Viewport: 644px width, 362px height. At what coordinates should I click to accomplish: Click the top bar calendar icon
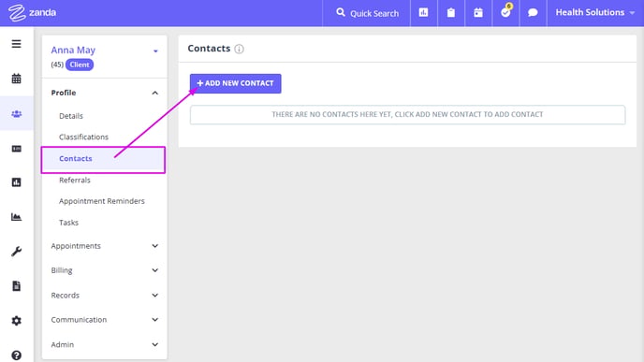pos(478,13)
